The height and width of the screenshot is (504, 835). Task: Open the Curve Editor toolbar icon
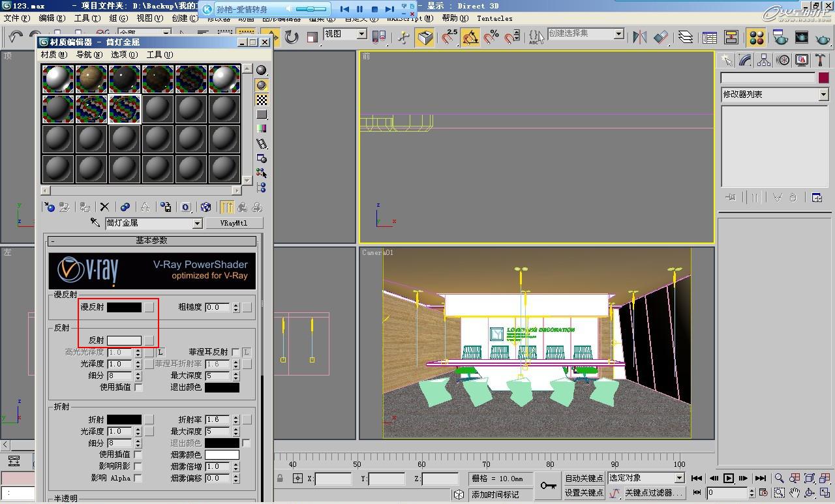710,37
